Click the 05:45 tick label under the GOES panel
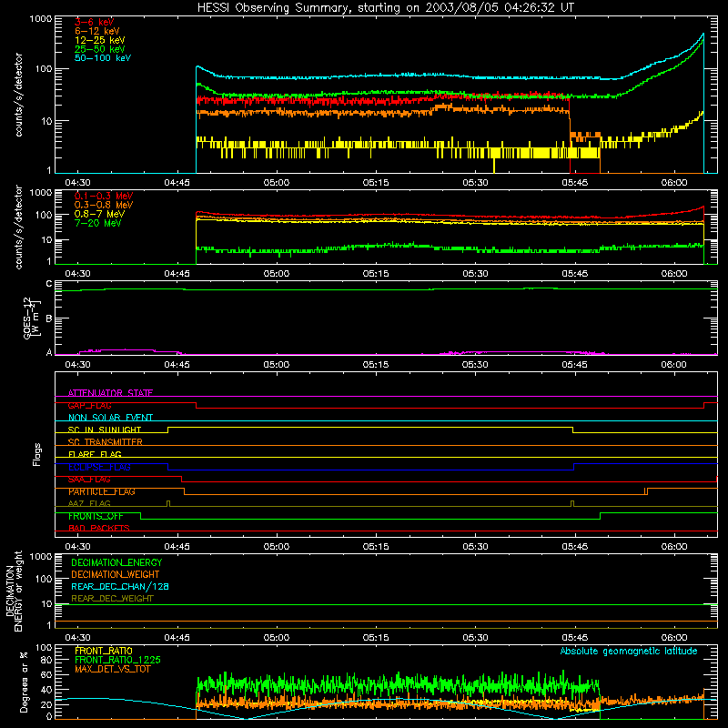Image resolution: width=728 pixels, height=728 pixels. click(x=575, y=365)
